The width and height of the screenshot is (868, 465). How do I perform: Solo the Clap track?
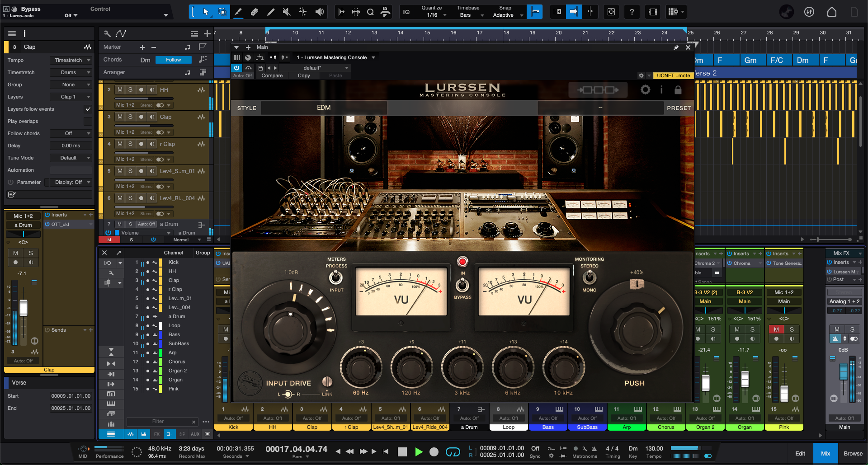point(130,117)
